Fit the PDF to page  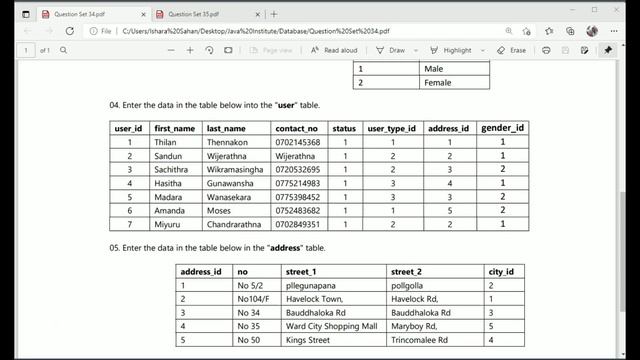[228, 50]
